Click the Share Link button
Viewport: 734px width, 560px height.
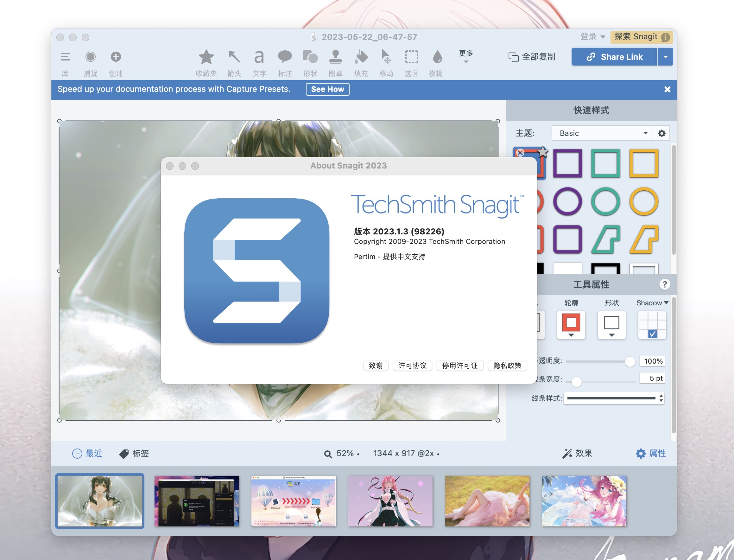614,57
